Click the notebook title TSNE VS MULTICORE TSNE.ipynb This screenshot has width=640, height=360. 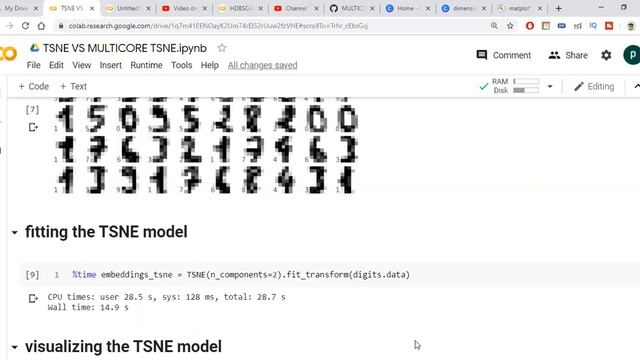click(x=125, y=48)
